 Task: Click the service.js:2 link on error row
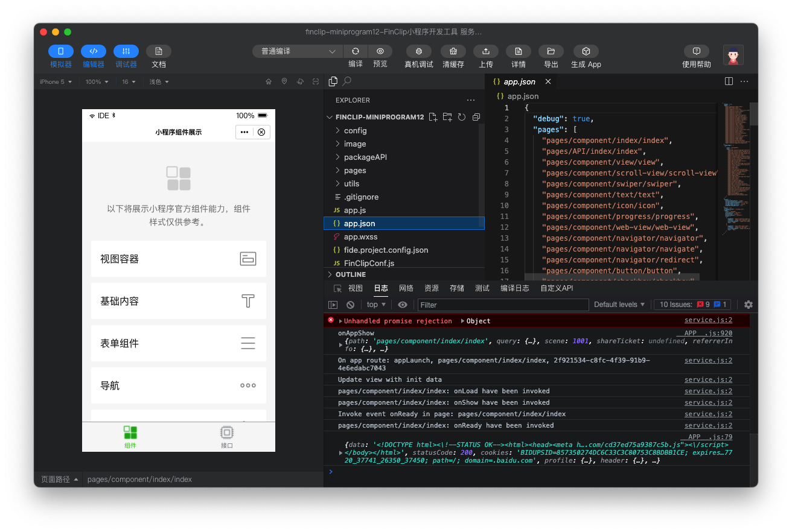pos(708,321)
